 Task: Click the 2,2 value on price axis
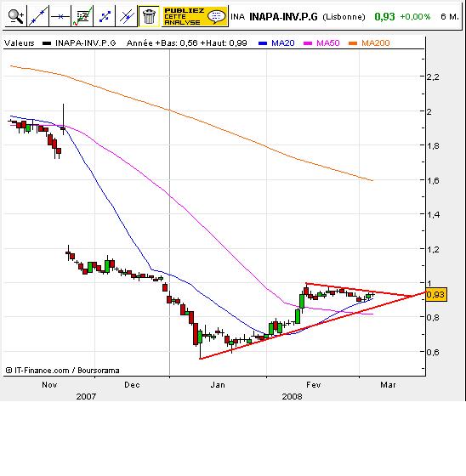433,77
